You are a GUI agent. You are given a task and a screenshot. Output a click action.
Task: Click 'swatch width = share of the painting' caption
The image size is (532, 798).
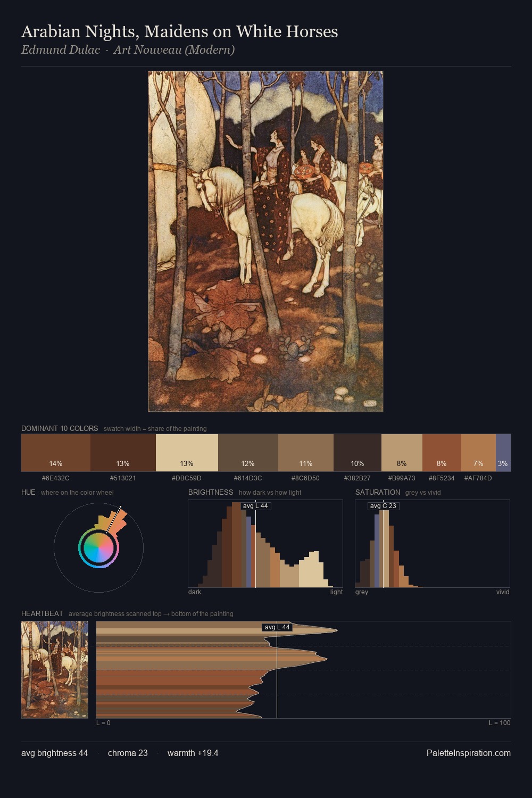click(x=155, y=428)
